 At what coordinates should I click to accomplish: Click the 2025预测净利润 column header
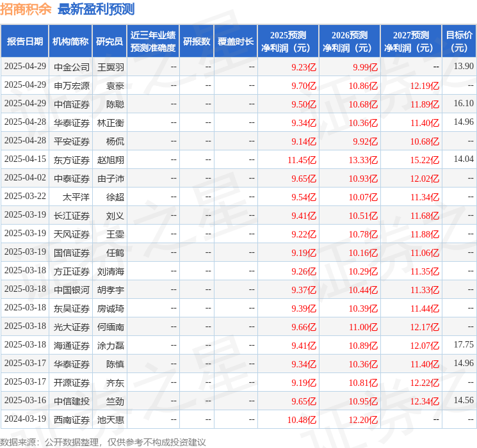[288, 42]
